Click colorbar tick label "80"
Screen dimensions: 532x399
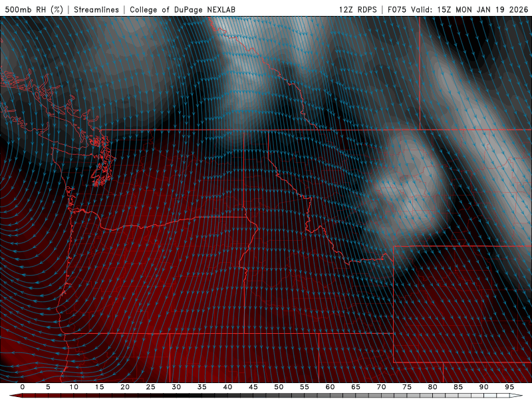pyautogui.click(x=433, y=387)
